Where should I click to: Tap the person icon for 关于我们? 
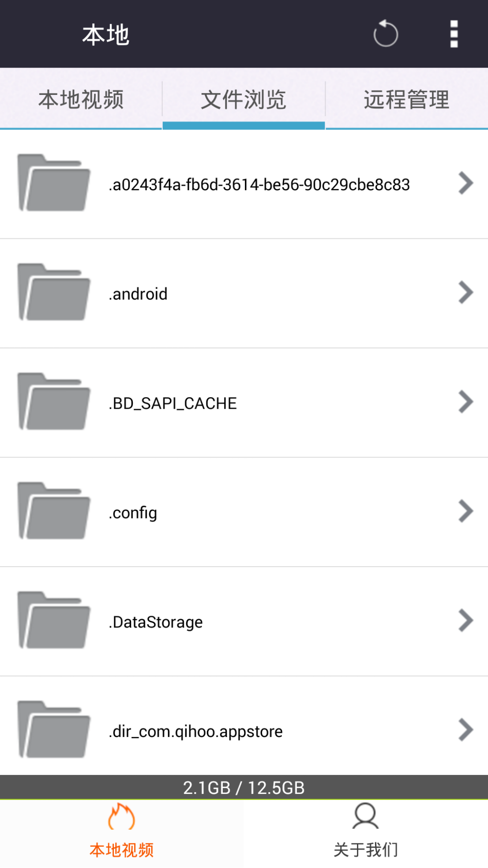(365, 816)
